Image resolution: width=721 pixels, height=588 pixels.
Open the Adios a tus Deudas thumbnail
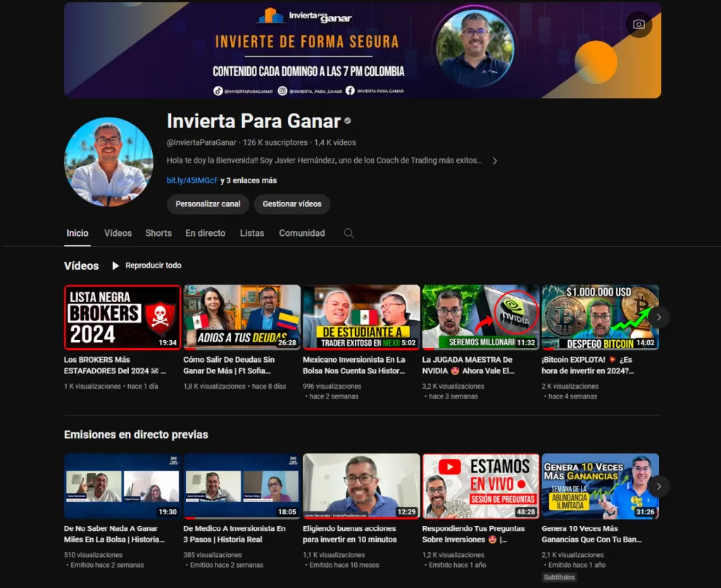coord(242,317)
